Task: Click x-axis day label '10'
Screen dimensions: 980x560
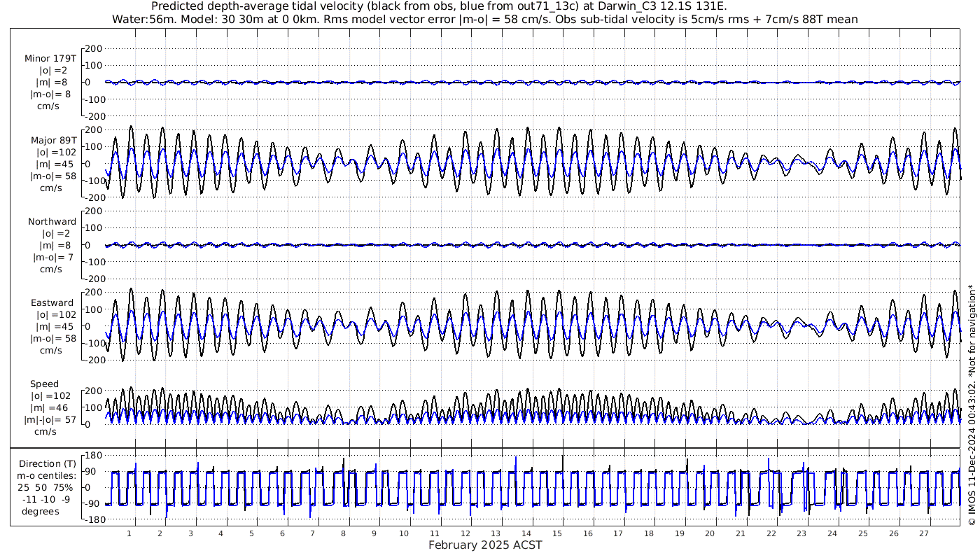Action: (404, 533)
